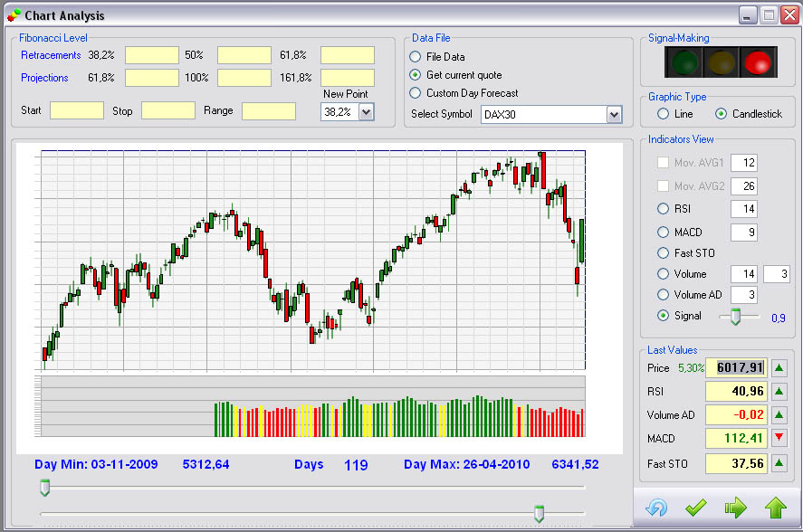Click the up triangle beside RSI value

click(x=779, y=392)
